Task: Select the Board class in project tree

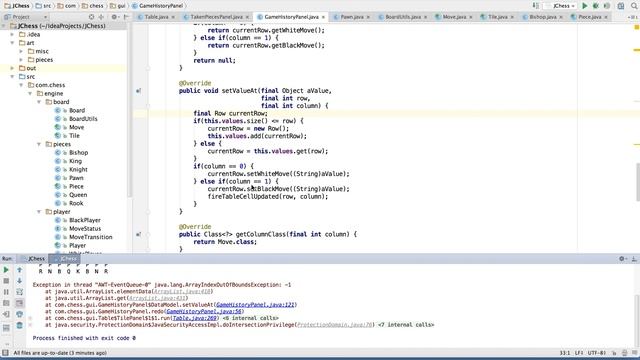Action: [x=77, y=110]
